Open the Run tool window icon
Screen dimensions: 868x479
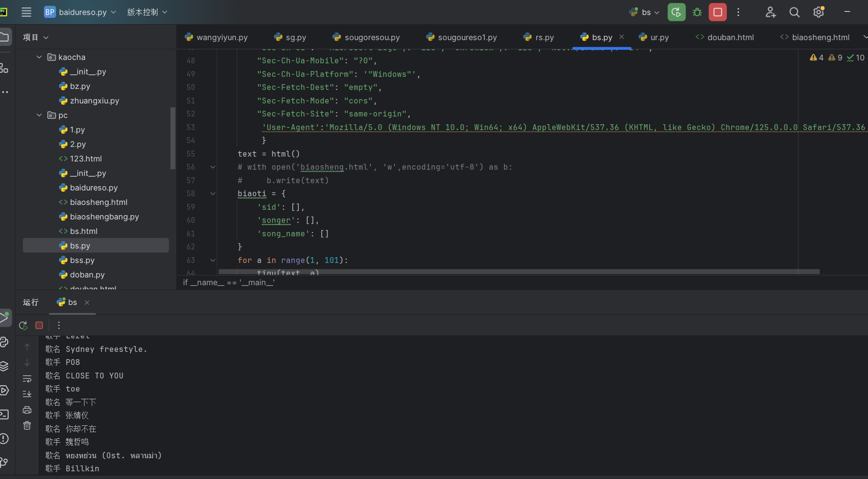[5, 318]
